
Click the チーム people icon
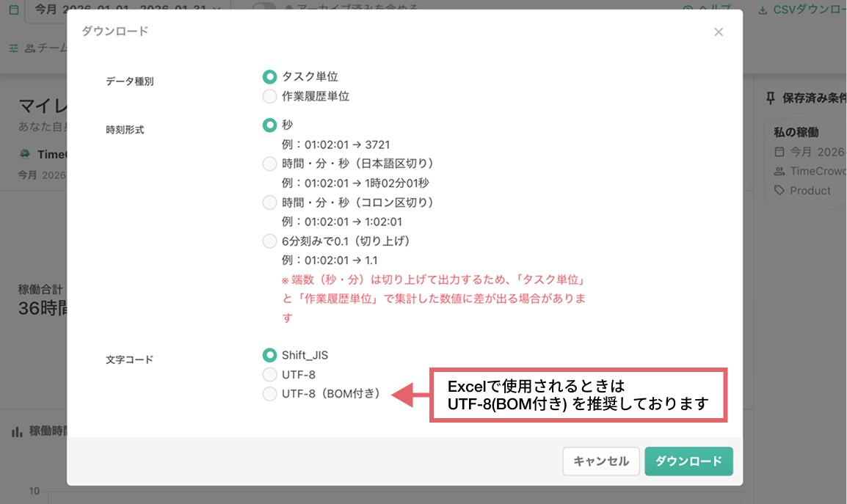pos(29,48)
